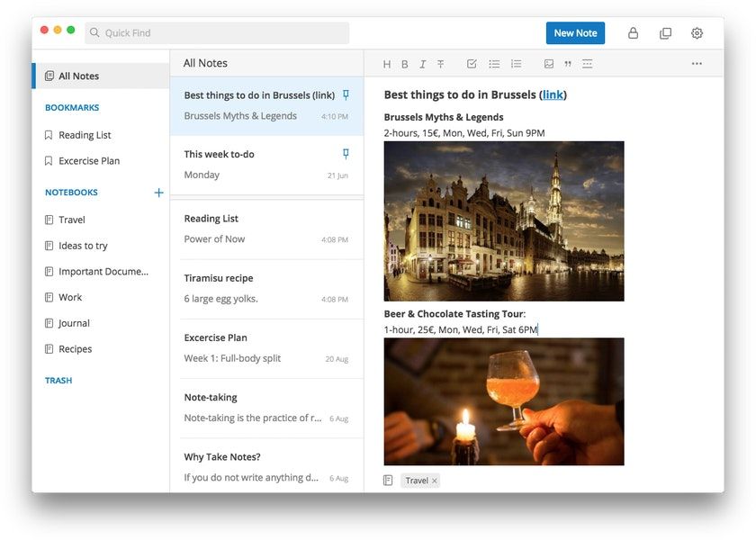Screen dimensions: 756x540
Task: Open the Journal notebook
Action: (74, 323)
